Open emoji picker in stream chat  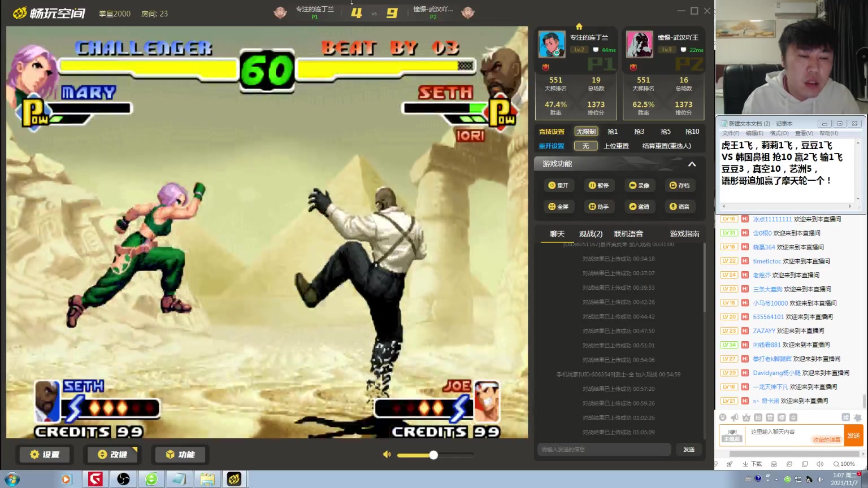coord(722,417)
